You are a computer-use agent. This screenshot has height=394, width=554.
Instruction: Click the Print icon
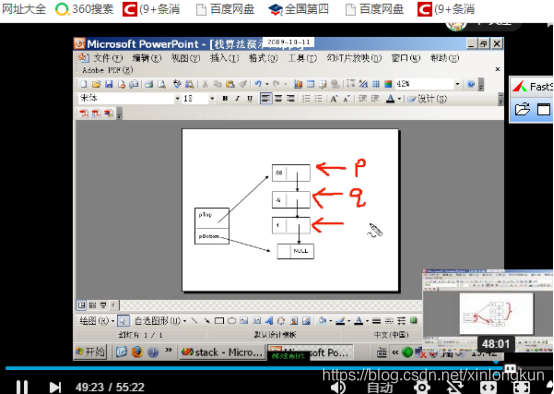(149, 84)
